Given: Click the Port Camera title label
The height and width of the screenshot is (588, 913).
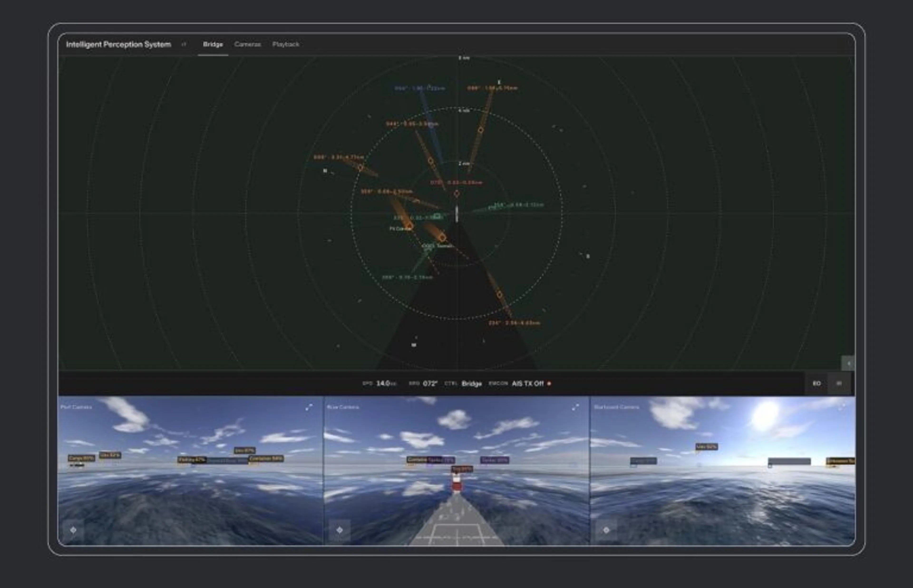Looking at the screenshot, I should [x=76, y=407].
